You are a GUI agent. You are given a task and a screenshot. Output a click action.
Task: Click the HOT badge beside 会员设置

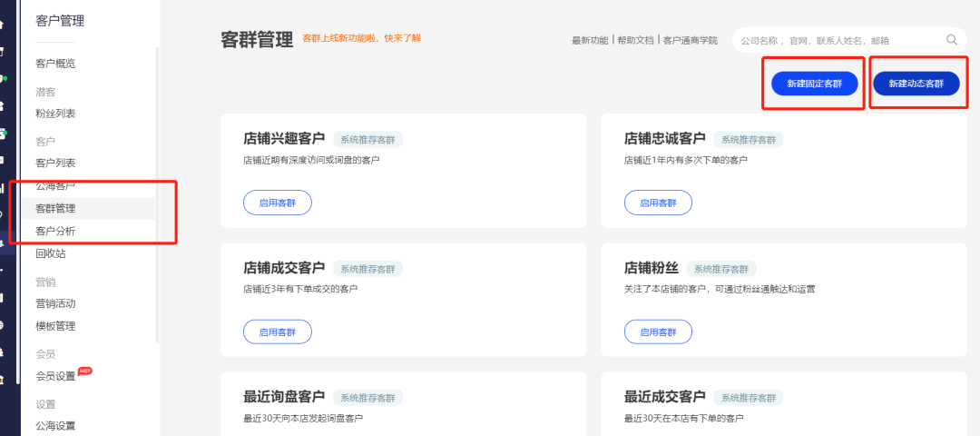85,371
